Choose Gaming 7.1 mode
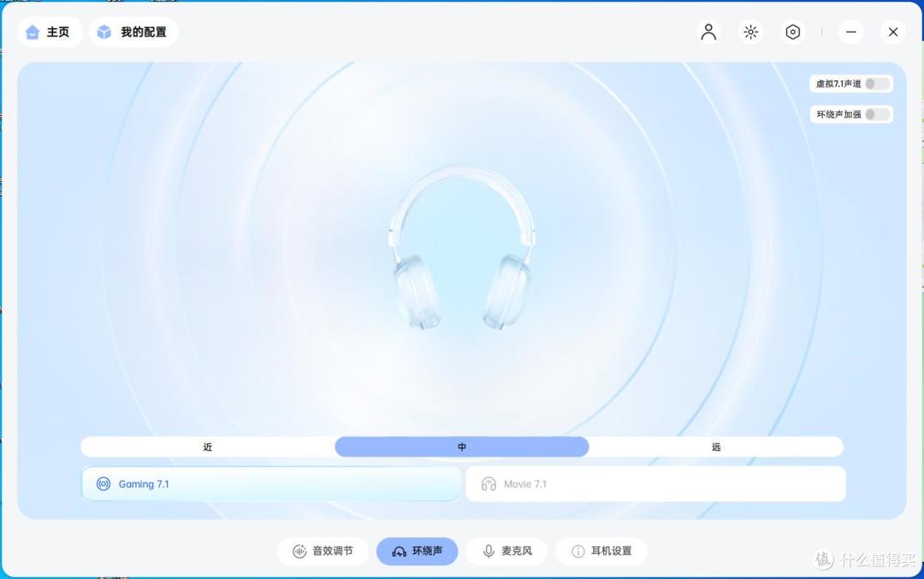Screen dimensions: 924x579 click(271, 483)
